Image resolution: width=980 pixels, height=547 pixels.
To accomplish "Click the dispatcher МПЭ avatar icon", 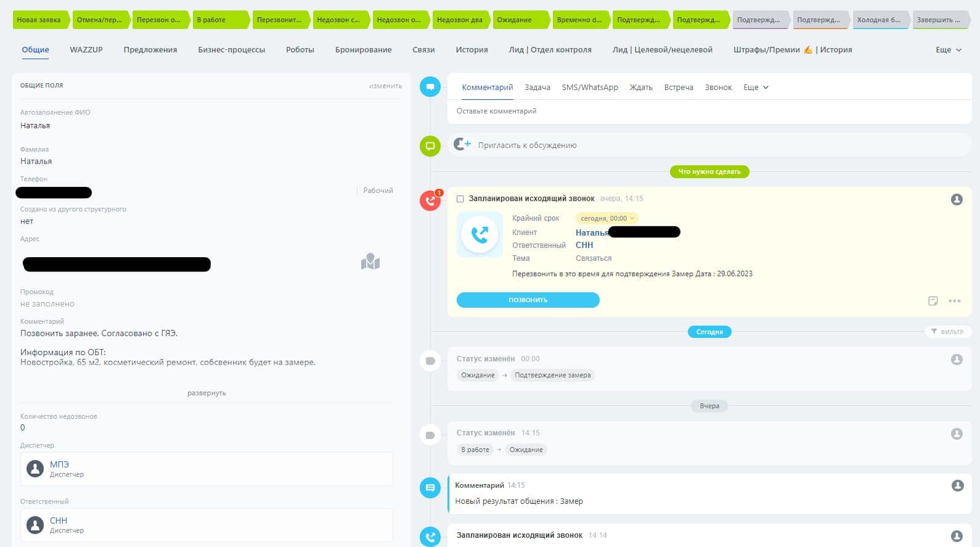I will coord(35,469).
